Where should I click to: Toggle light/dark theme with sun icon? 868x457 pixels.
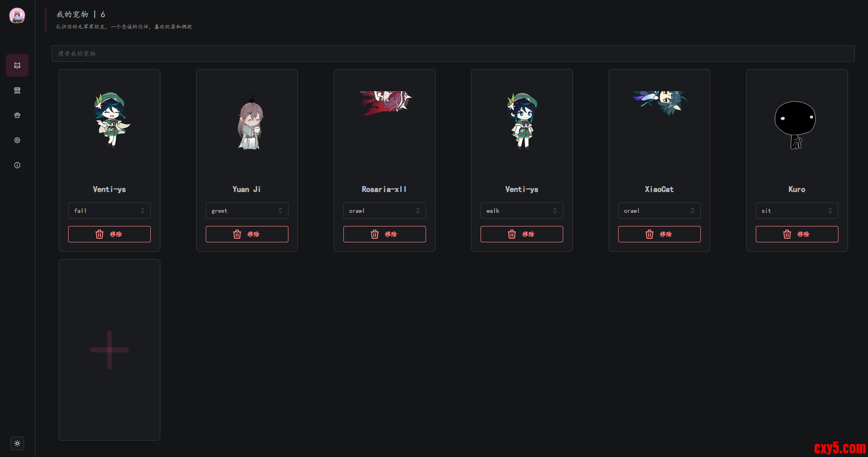[x=17, y=443]
